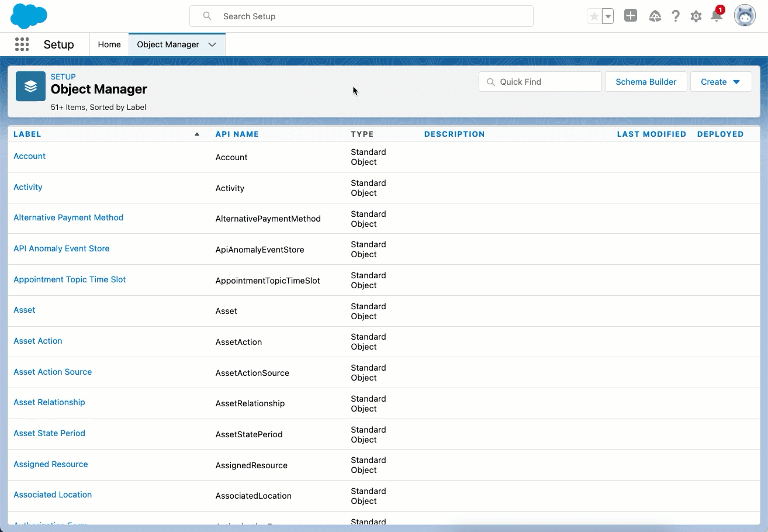Screen dimensions: 768x532
Task: Click the '51+ Items, Sorted by Label' text
Action: click(98, 108)
